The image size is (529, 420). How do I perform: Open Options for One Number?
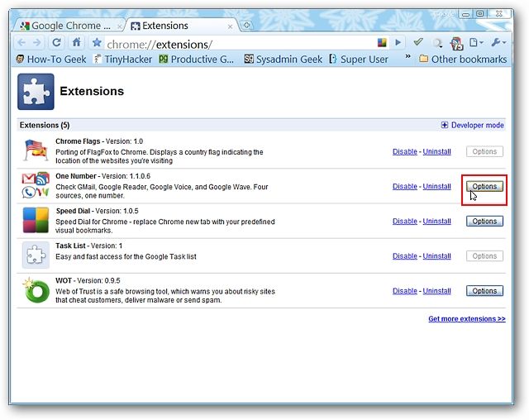pos(484,186)
